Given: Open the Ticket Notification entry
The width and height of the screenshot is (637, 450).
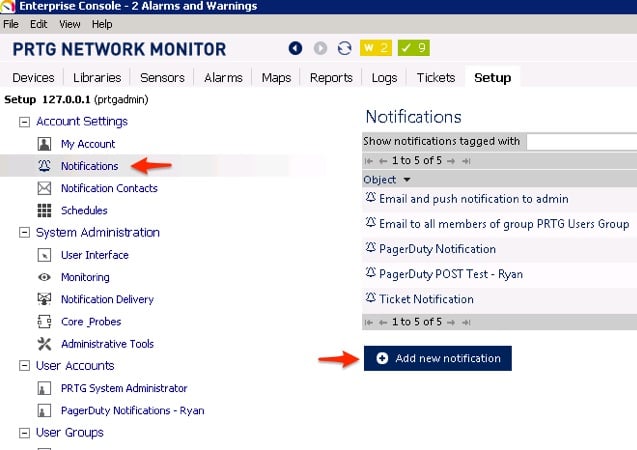Looking at the screenshot, I should coord(426,299).
